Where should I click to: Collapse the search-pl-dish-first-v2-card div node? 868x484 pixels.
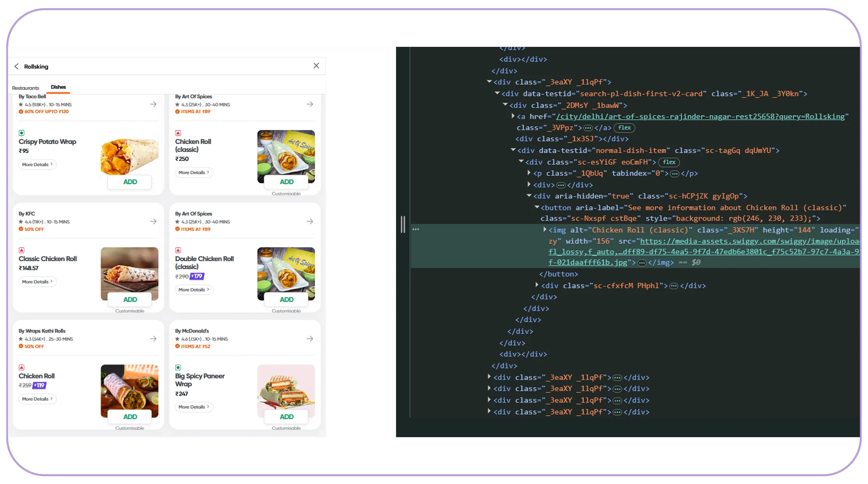click(x=497, y=93)
